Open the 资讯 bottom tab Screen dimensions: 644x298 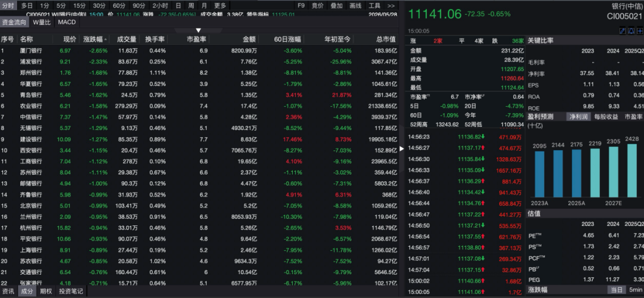8,291
